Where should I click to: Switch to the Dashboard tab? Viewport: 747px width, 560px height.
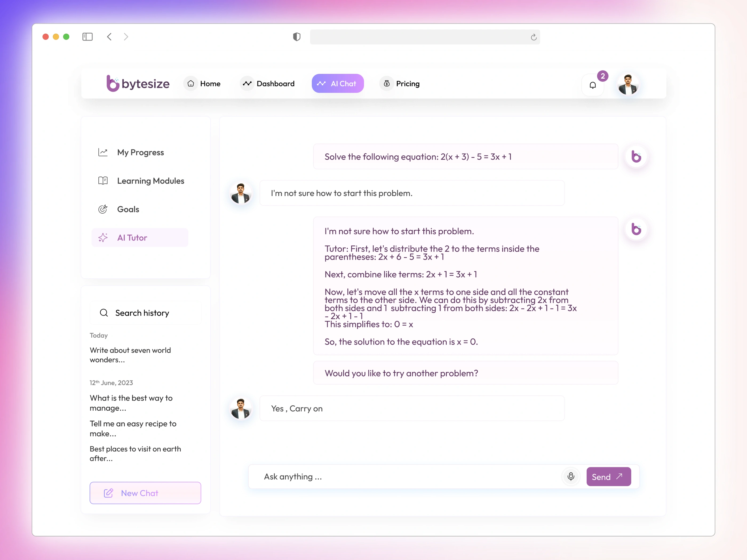click(268, 83)
